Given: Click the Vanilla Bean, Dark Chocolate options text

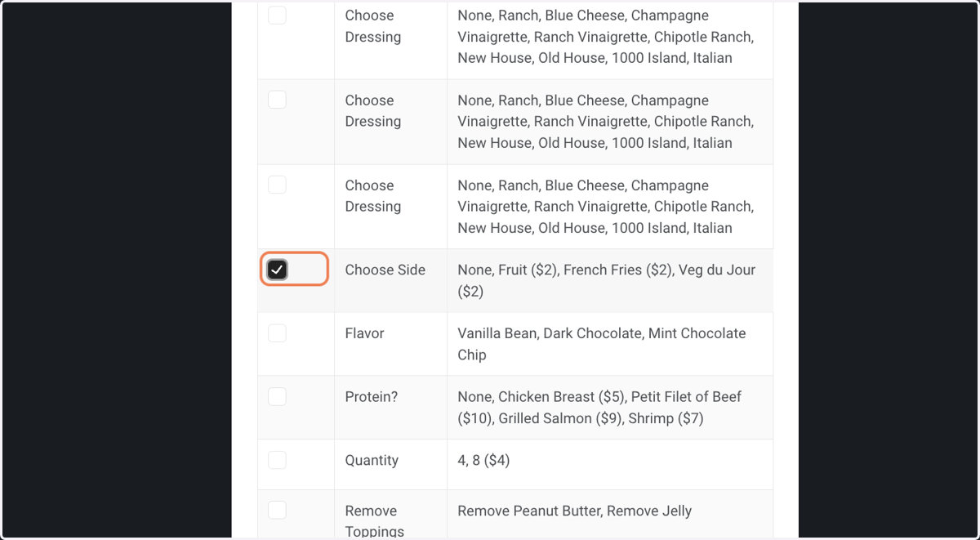Looking at the screenshot, I should [x=602, y=344].
